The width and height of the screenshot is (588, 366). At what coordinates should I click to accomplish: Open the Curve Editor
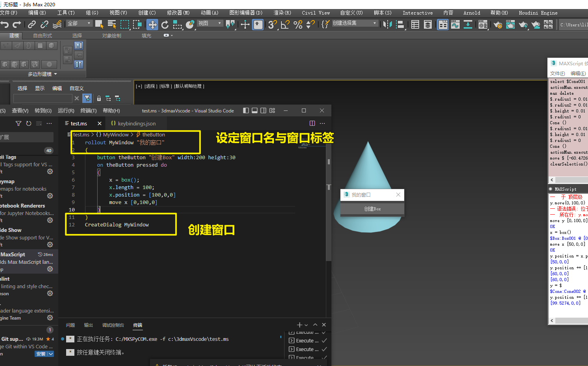(x=455, y=24)
